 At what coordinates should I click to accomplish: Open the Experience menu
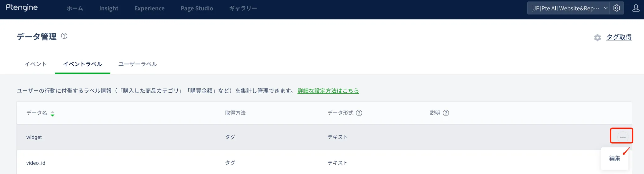coord(149,8)
